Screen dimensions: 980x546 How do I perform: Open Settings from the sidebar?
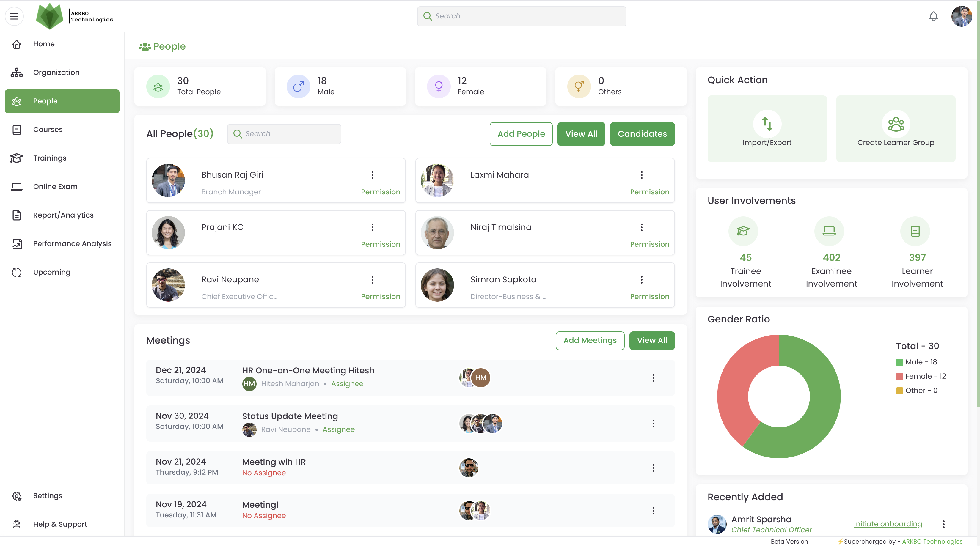pyautogui.click(x=48, y=495)
